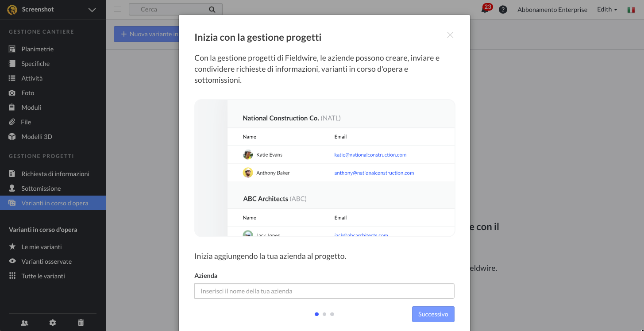Click the dialog title Inizia con la gestione progetti
Screen dimensions: 644x331
point(258,38)
